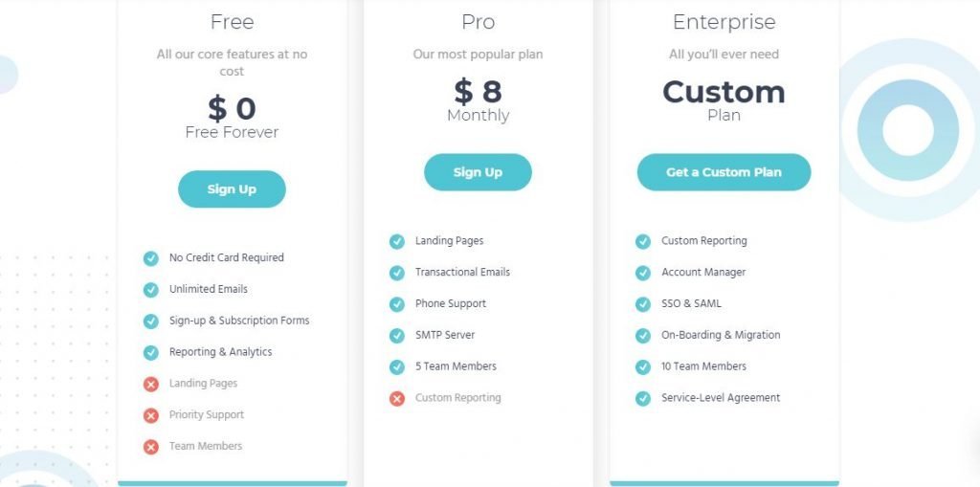Click the red X icon next to Priority Support
The height and width of the screenshot is (487, 980).
tap(151, 415)
